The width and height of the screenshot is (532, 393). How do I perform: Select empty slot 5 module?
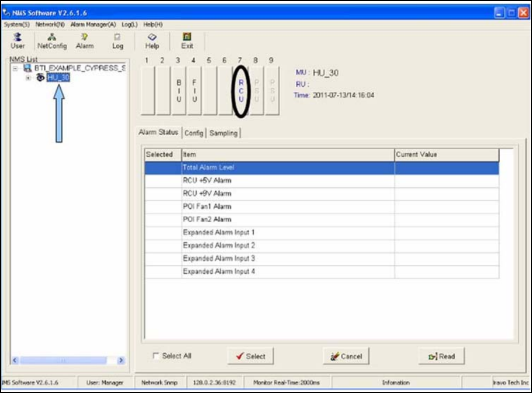coord(210,90)
